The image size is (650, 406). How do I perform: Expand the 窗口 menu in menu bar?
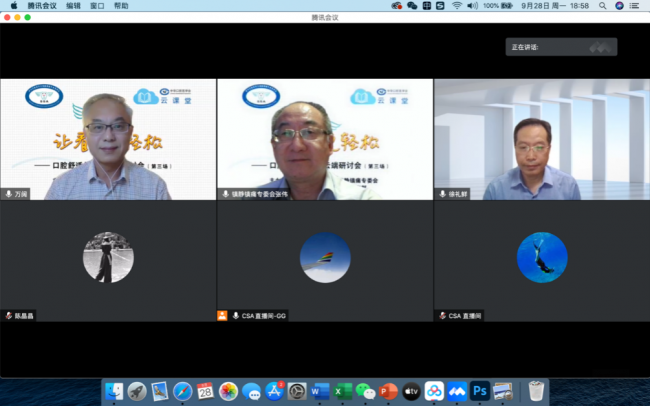(x=97, y=5)
